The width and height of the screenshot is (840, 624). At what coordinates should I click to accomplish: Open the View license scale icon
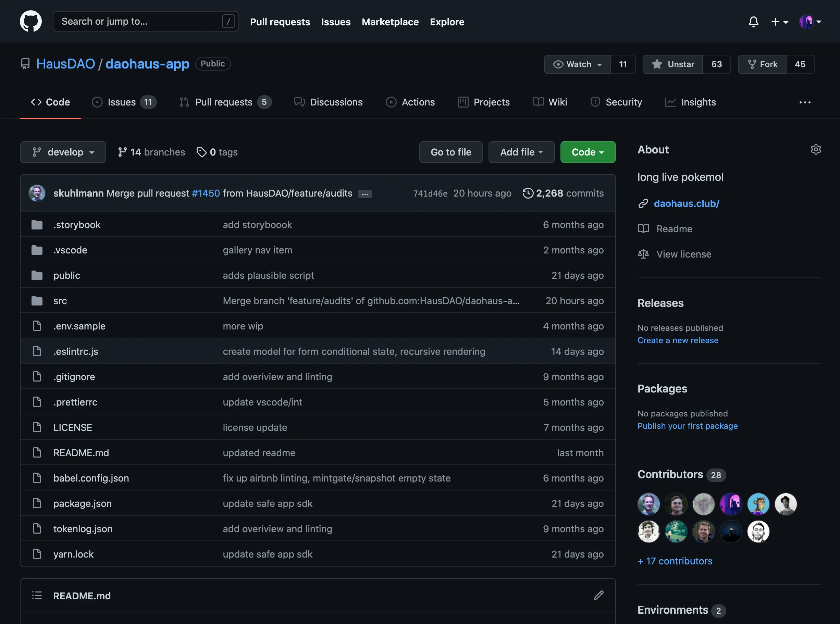pyautogui.click(x=643, y=254)
